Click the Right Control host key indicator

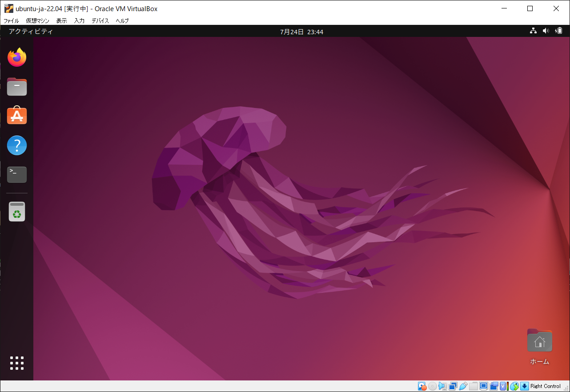545,386
